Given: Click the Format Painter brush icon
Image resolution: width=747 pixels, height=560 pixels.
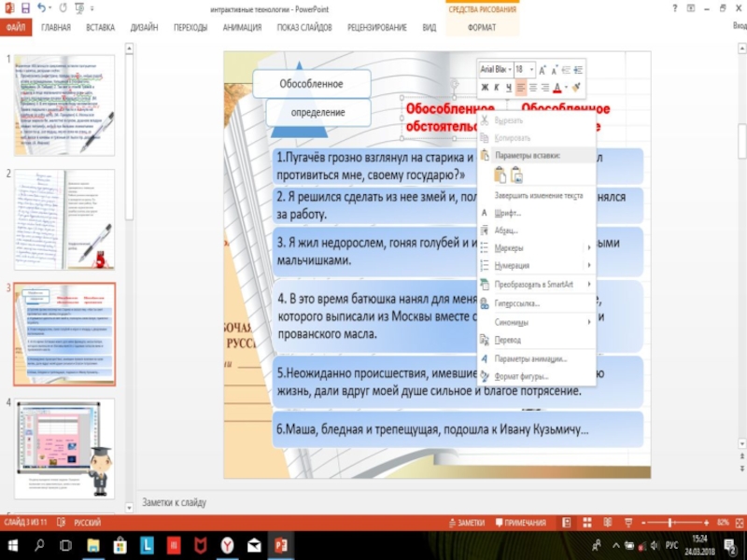Looking at the screenshot, I should 576,87.
